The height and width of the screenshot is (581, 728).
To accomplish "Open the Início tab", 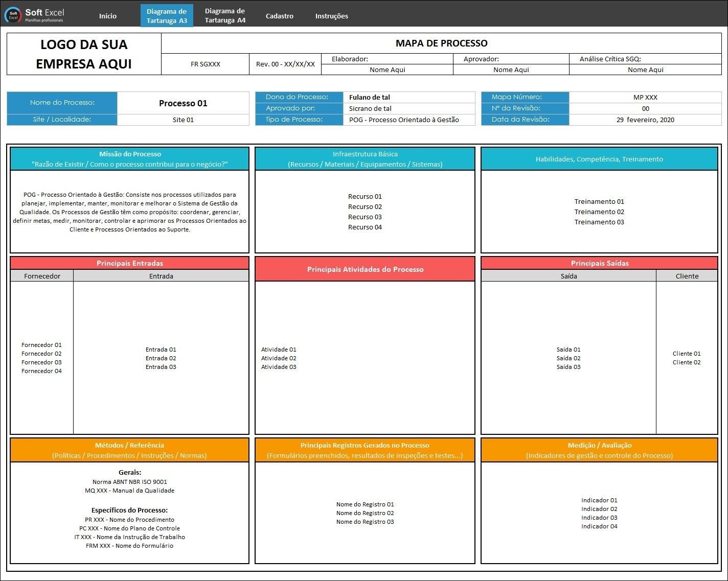I will click(x=107, y=16).
